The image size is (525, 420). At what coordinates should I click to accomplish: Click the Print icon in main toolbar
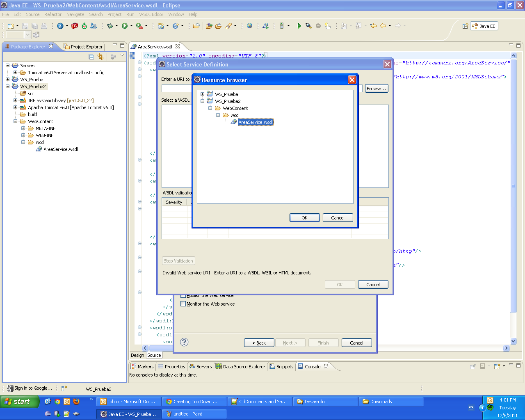[x=44, y=26]
